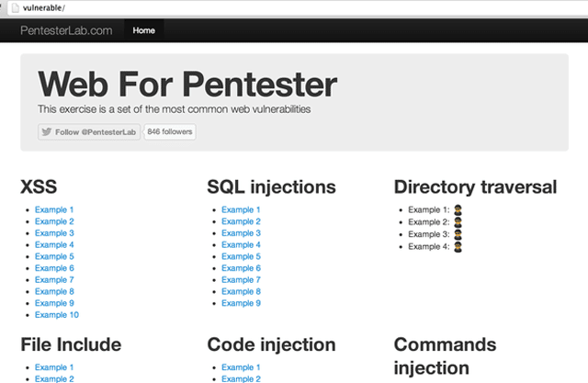Open XSS Example 3
The image size is (588, 383).
(x=54, y=233)
